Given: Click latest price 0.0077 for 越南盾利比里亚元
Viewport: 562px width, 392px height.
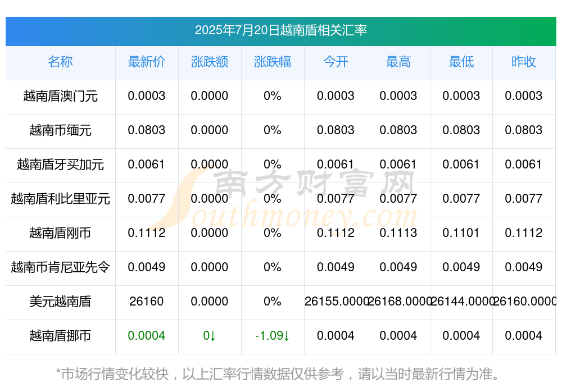Looking at the screenshot, I should click(147, 198).
